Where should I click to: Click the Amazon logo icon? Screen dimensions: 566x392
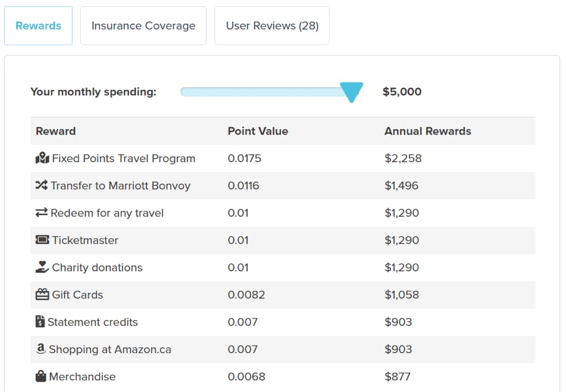[x=41, y=348]
